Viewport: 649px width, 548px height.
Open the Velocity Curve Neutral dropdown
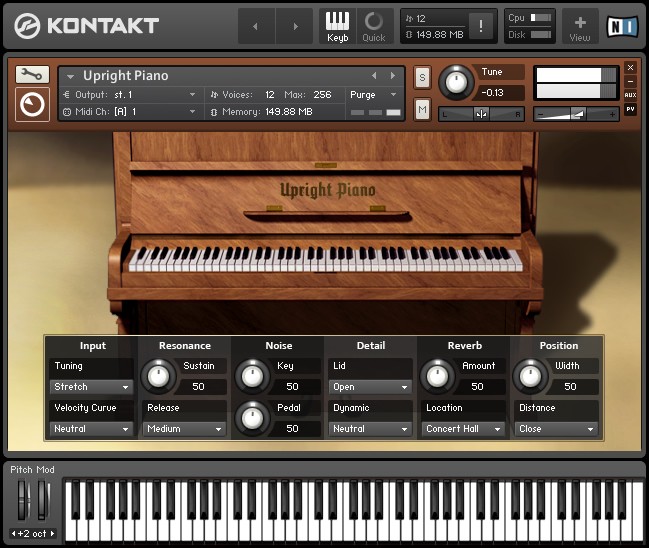click(91, 429)
